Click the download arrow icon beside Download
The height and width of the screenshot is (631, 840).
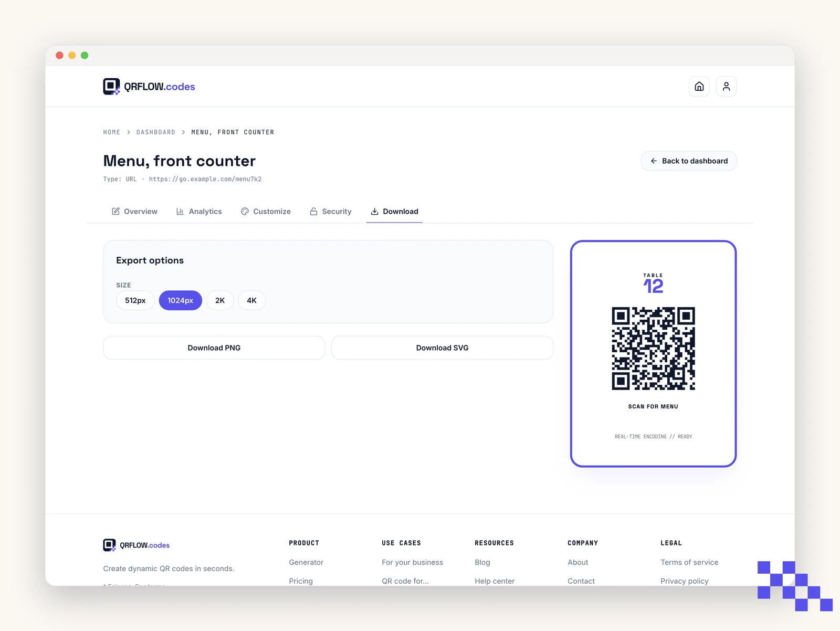[374, 212]
